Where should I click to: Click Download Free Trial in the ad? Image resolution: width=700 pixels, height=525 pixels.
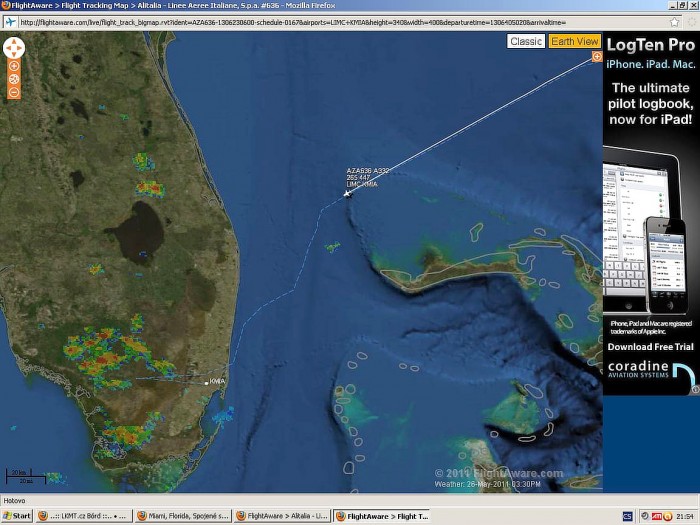coord(650,347)
